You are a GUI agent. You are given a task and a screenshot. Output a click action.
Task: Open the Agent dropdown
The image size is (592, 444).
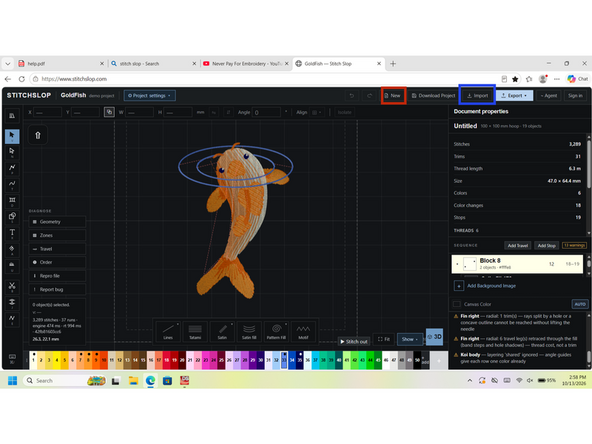[x=549, y=96]
